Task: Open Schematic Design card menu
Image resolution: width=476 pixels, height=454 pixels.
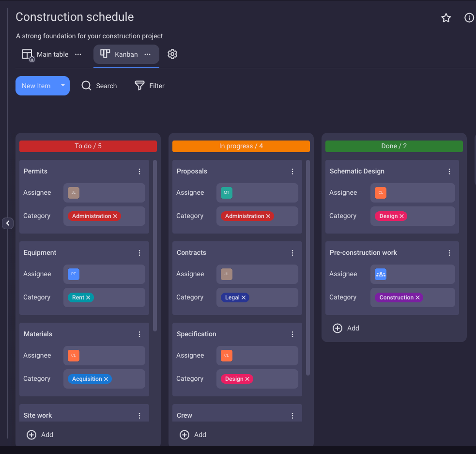Action: [x=449, y=172]
